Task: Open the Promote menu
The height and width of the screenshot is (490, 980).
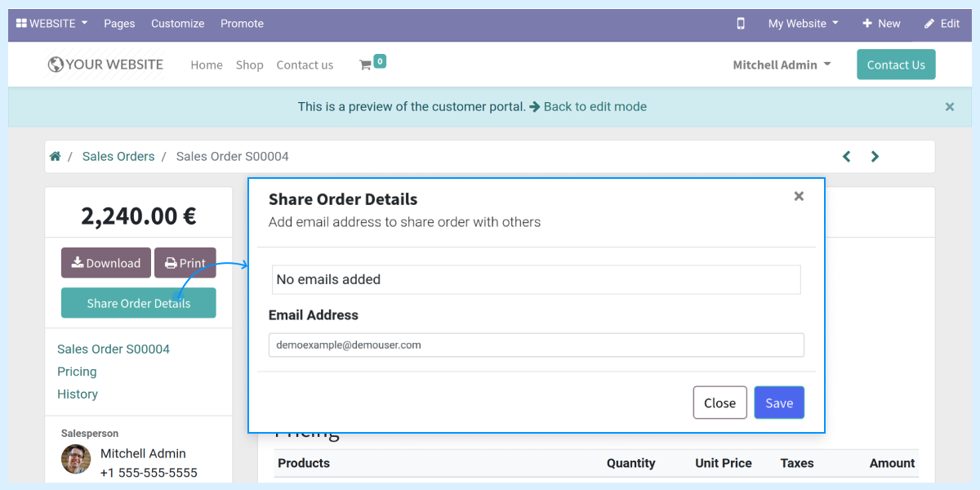Action: pos(242,24)
